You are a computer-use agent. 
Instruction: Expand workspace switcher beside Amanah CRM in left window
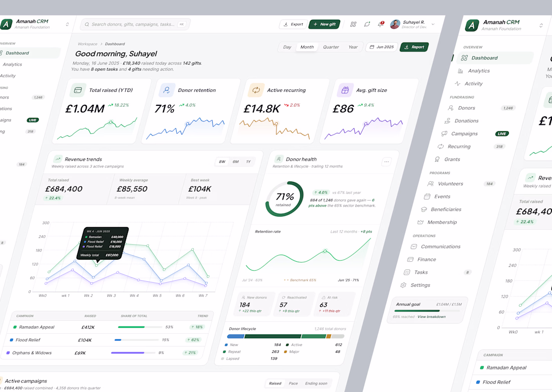coord(67,24)
